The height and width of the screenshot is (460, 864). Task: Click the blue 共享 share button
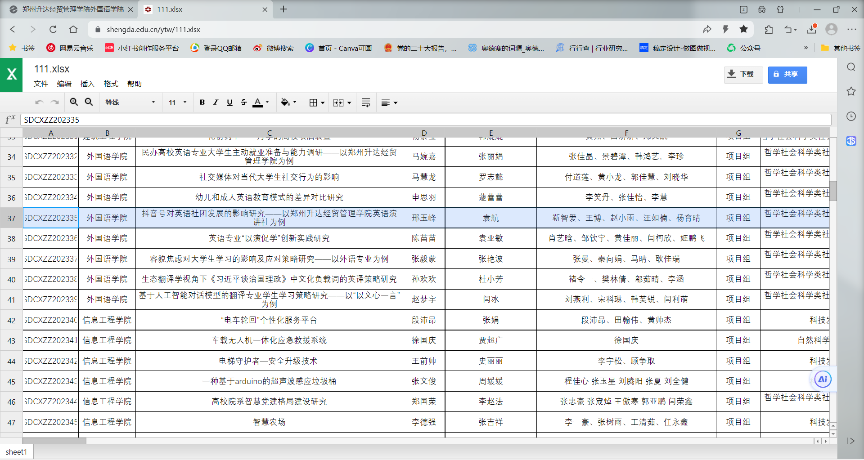point(787,74)
